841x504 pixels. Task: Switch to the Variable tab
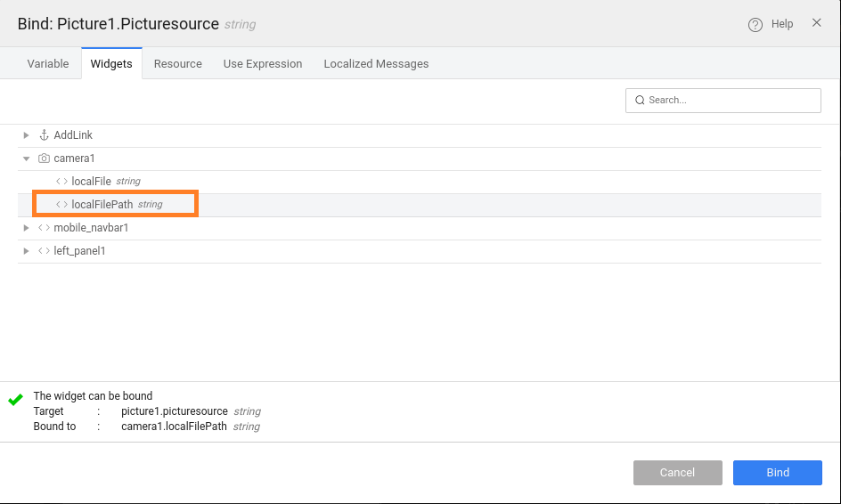(x=48, y=64)
